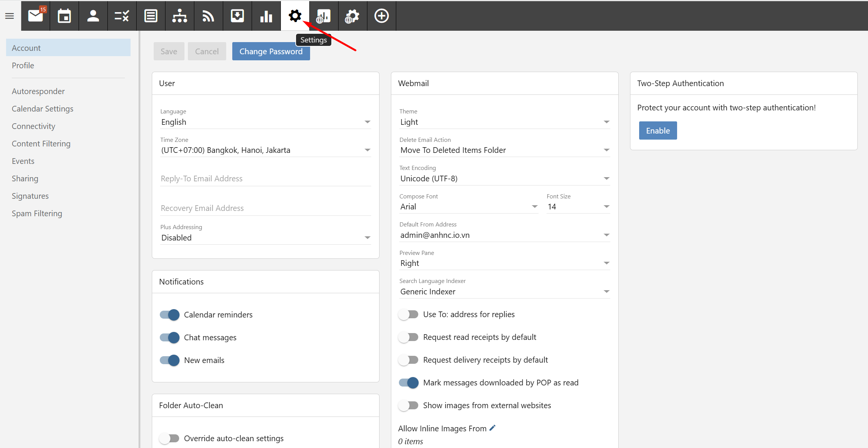Open the Font Size dropdown
Image resolution: width=868 pixels, height=448 pixels.
578,207
